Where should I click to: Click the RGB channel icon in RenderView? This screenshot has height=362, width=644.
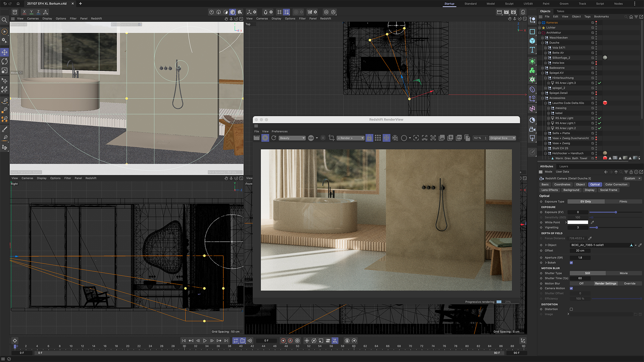coord(311,138)
